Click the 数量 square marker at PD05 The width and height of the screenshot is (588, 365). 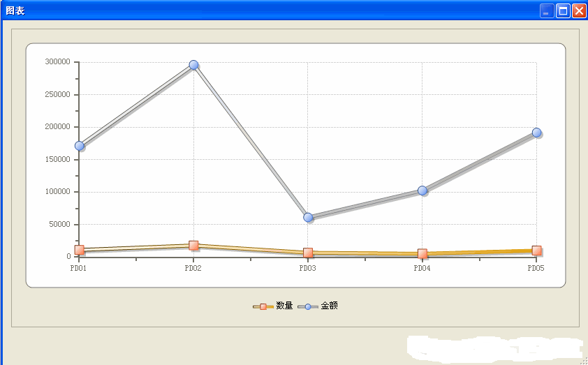click(x=536, y=251)
